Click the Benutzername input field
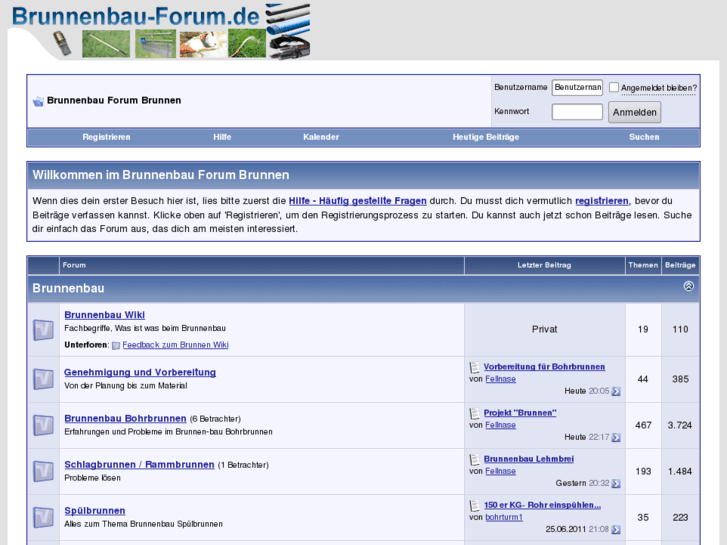The image size is (727, 545). tap(577, 87)
